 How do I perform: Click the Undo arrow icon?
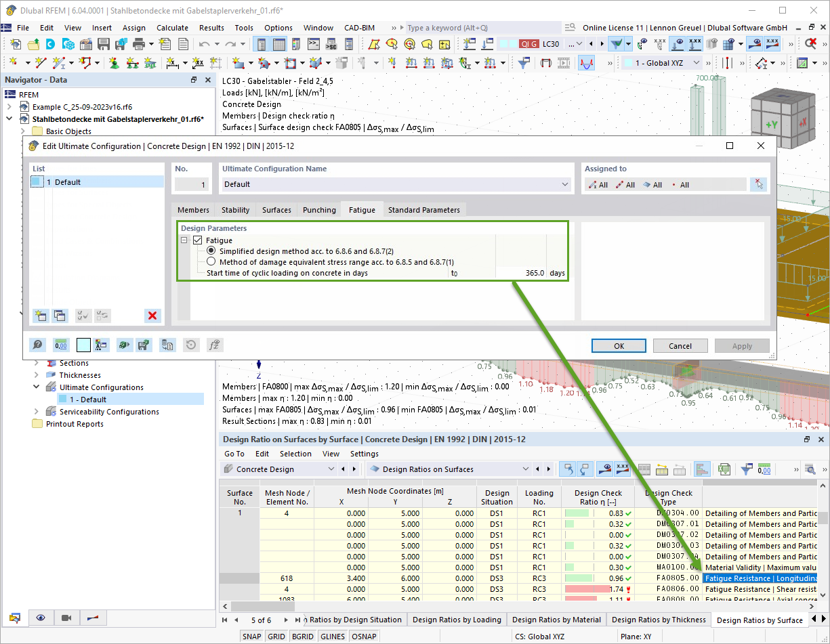(204, 44)
